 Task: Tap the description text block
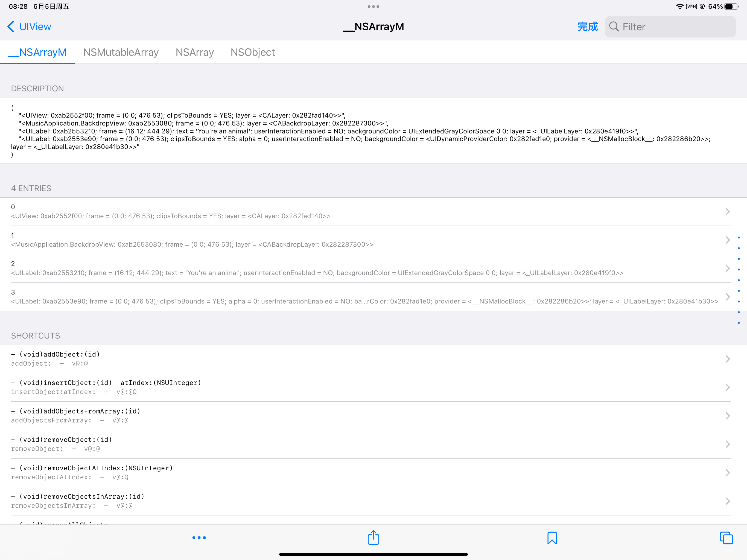373,131
